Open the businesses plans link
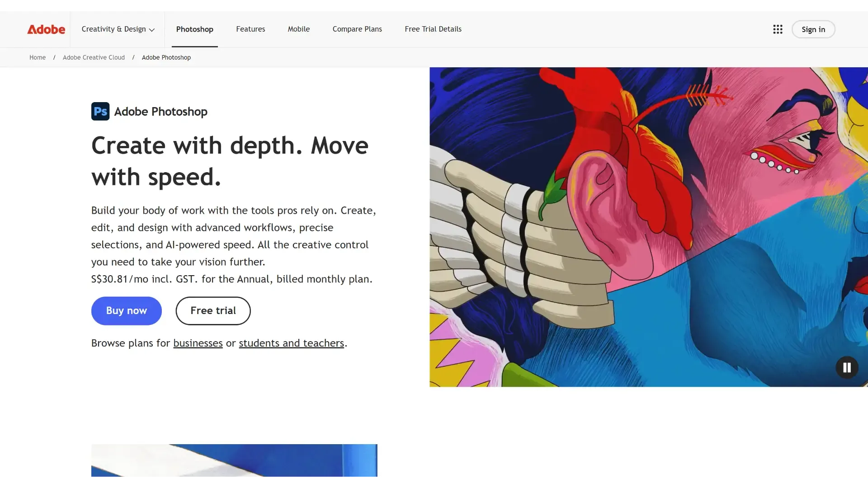 point(198,343)
